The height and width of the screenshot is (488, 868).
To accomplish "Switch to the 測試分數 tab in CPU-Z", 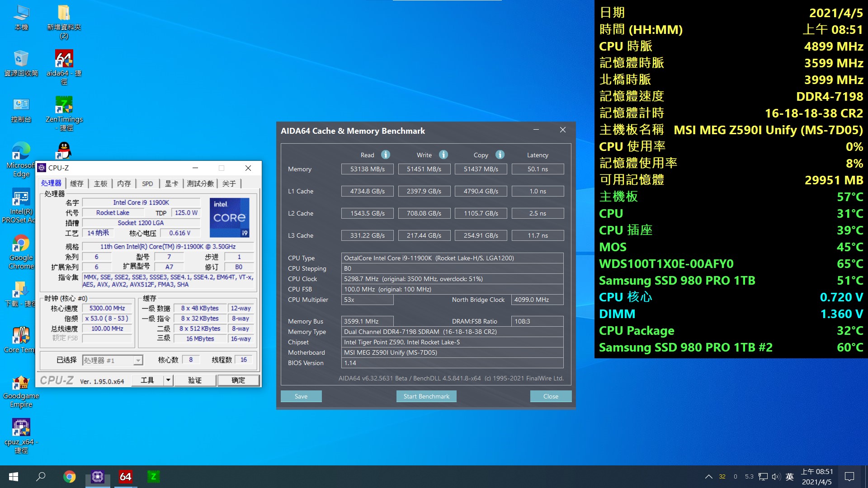I will (x=200, y=183).
